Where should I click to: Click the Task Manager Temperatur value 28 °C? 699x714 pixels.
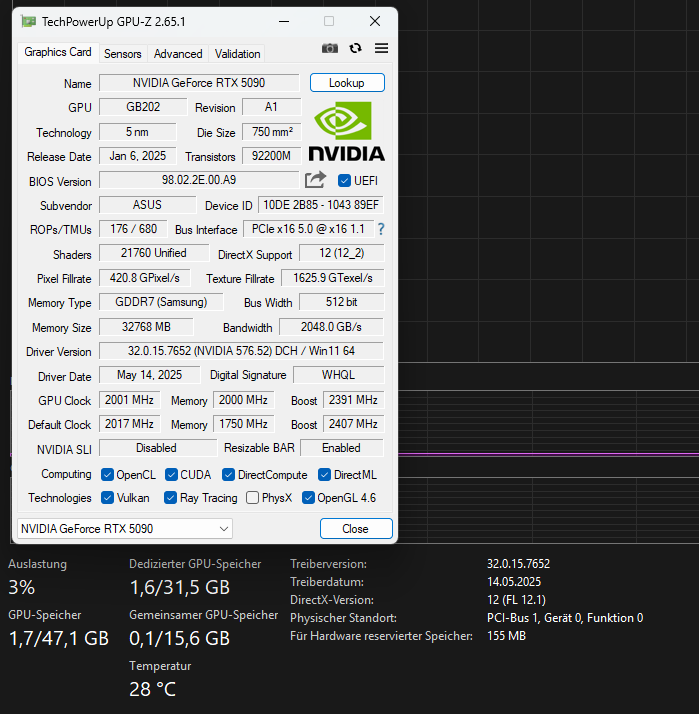(x=153, y=689)
